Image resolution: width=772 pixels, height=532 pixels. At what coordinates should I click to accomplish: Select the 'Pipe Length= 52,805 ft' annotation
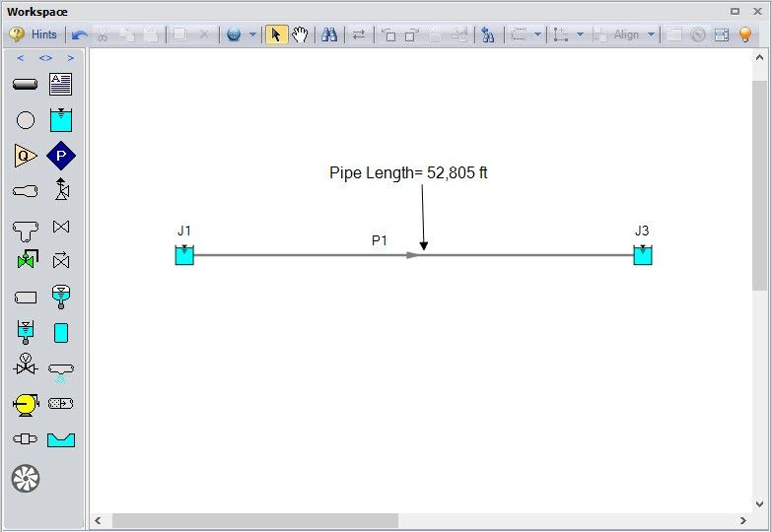408,172
